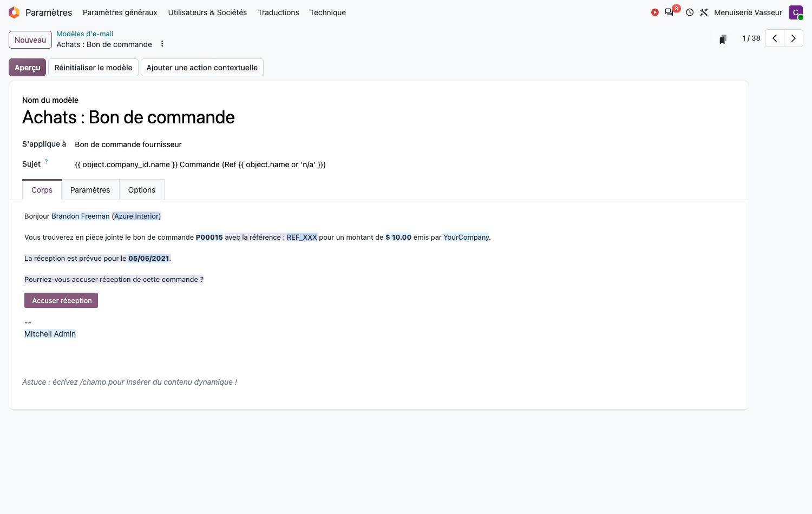Click Réinitialiser le modèle button
Image resolution: width=812 pixels, height=514 pixels.
click(x=93, y=68)
